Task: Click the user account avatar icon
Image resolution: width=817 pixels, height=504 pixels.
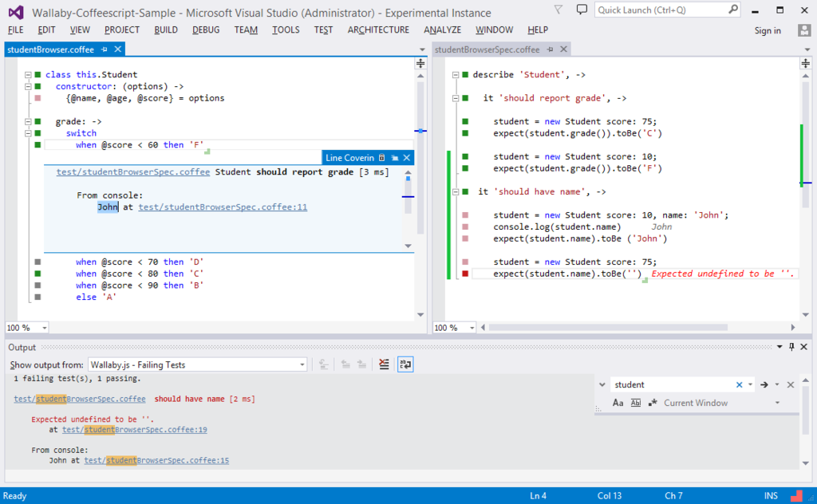Action: point(804,30)
